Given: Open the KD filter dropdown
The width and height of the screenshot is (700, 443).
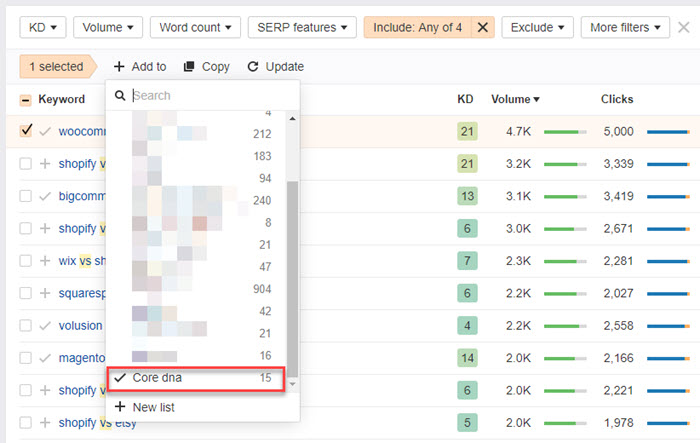Looking at the screenshot, I should click(x=43, y=27).
